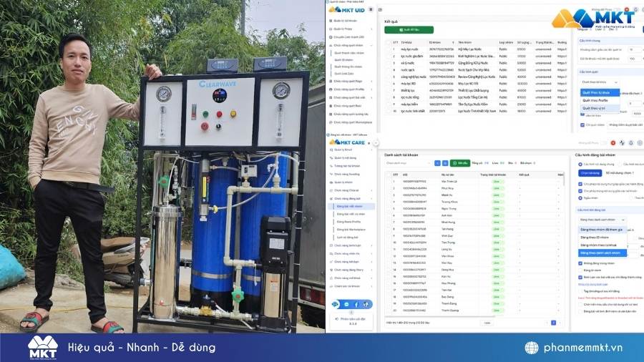This screenshot has height=362, width=644.
Task: Click the Chức năng quét Reel sidebar icon
Action: (331, 105)
